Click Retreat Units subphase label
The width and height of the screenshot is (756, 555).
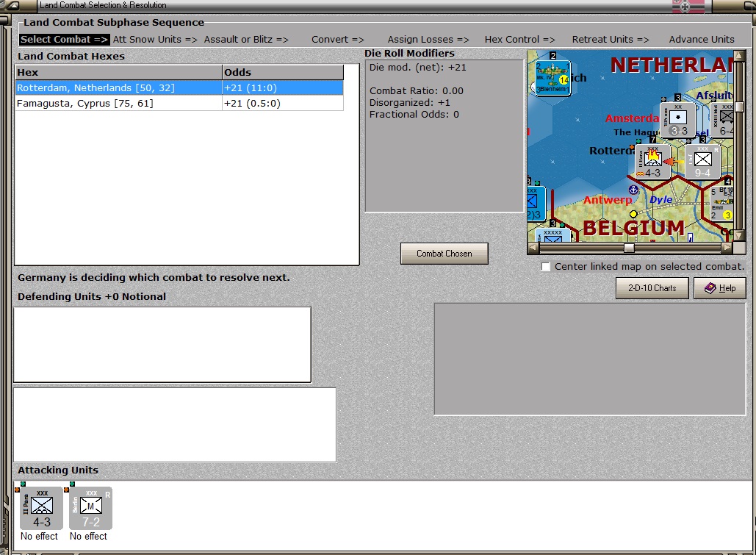[611, 40]
